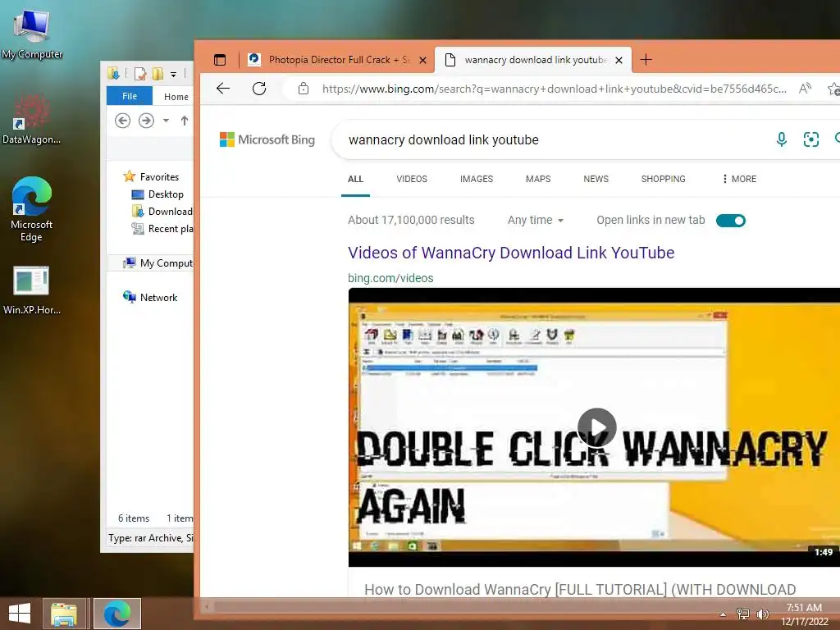Click the Read aloud icon
Image resolution: width=840 pixels, height=630 pixels.
(805, 89)
